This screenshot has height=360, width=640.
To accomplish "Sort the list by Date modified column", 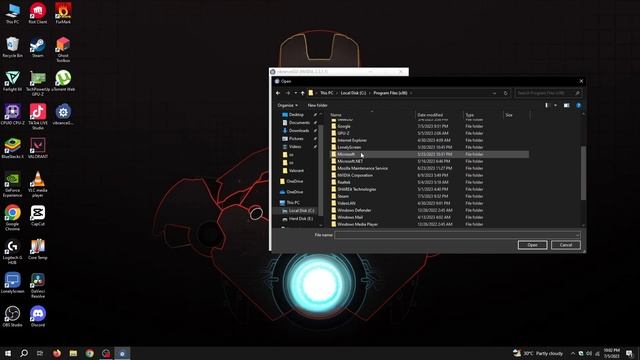I will [439, 115].
